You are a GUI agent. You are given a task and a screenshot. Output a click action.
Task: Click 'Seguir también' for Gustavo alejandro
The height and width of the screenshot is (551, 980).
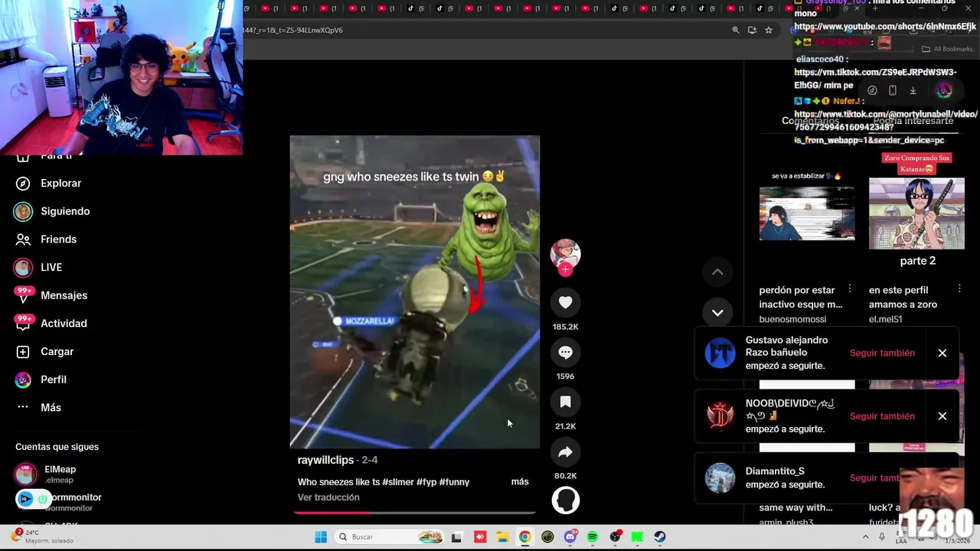pos(882,353)
